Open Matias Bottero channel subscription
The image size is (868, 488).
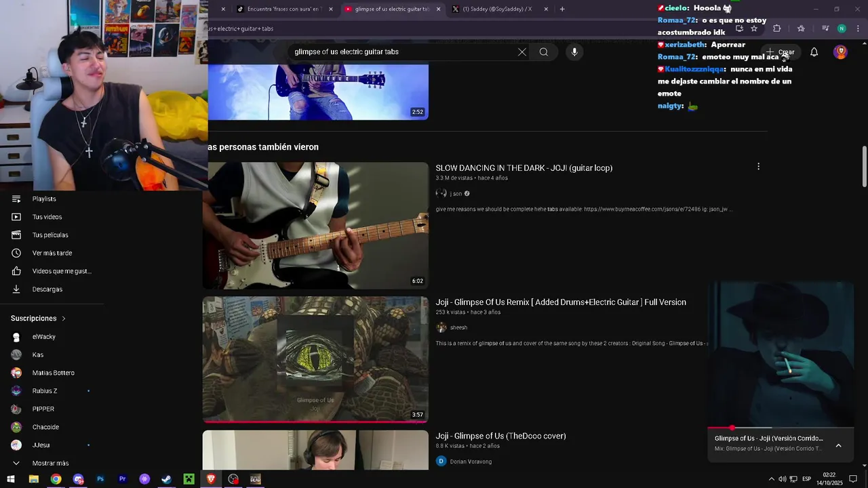coord(52,373)
